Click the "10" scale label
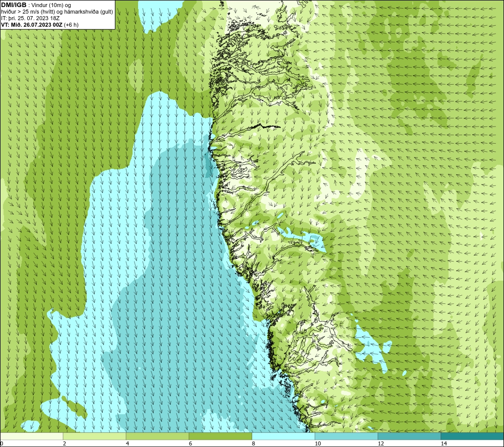Screen dimensions: 504x447 click(x=318, y=443)
